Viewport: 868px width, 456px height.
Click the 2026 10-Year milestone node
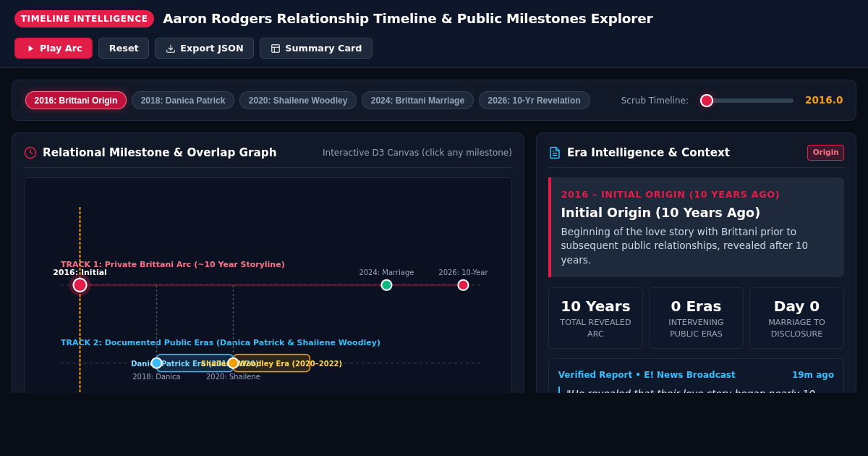pyautogui.click(x=463, y=285)
